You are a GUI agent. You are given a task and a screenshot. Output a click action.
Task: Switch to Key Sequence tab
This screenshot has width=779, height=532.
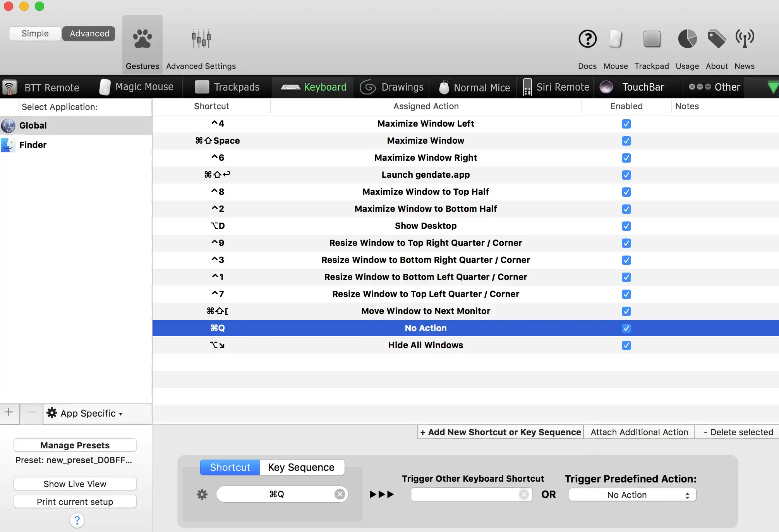tap(301, 467)
